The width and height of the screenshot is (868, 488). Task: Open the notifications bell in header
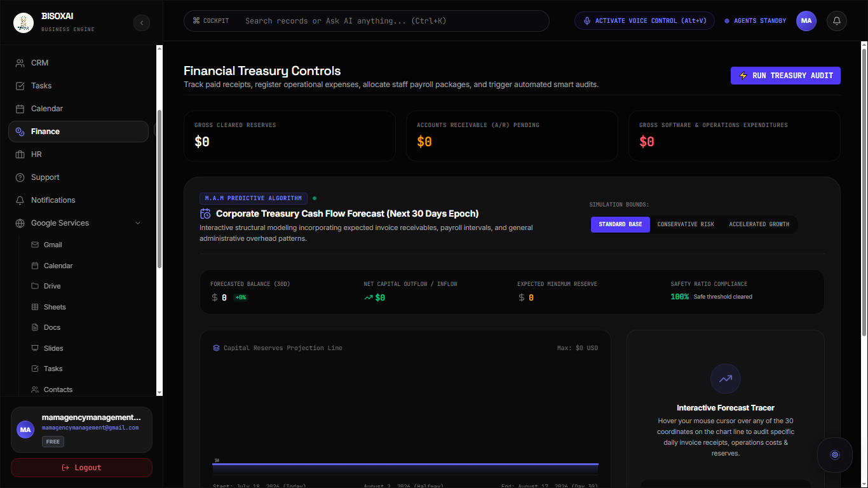click(x=837, y=21)
